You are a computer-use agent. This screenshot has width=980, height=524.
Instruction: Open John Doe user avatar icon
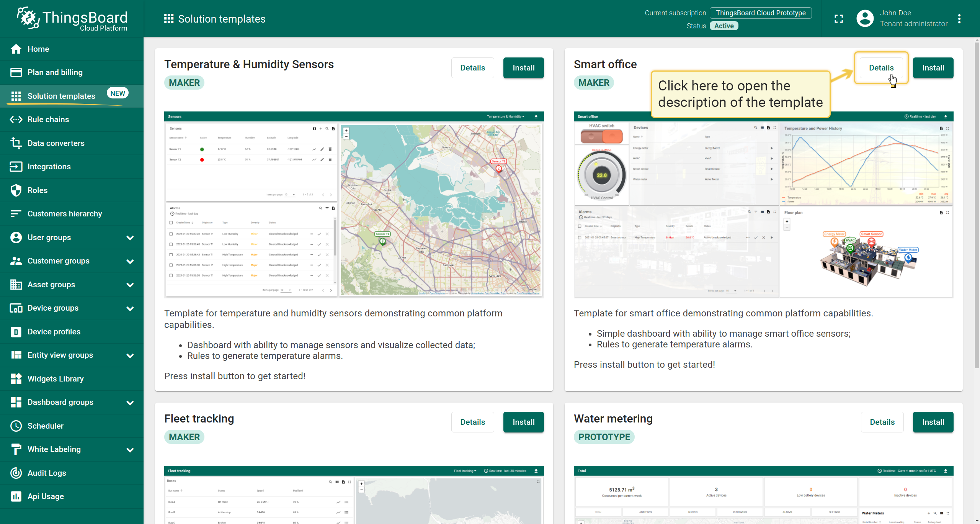[865, 18]
